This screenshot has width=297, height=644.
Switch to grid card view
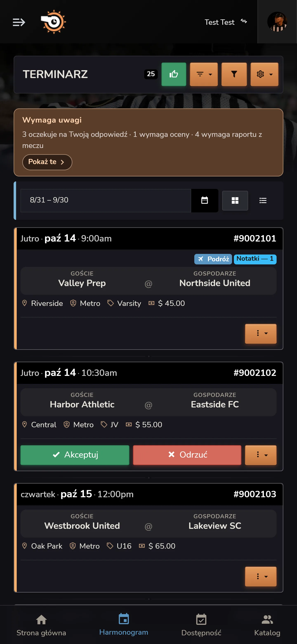pos(235,200)
